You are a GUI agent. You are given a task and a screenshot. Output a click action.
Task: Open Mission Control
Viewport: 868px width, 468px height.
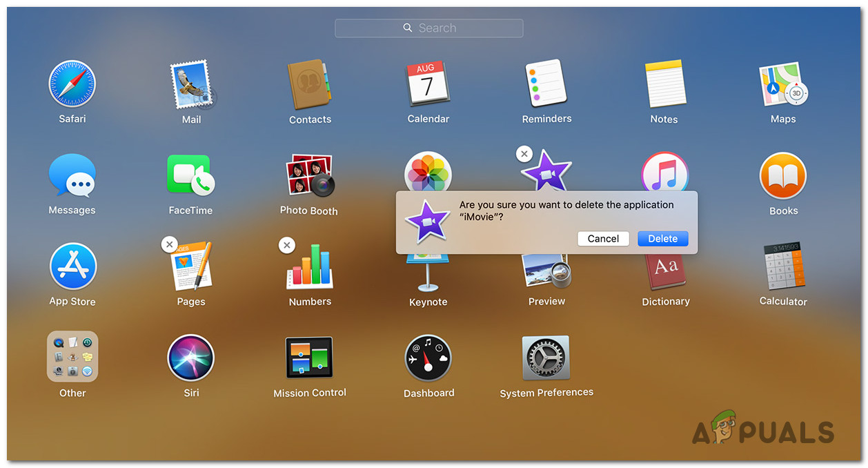click(310, 358)
